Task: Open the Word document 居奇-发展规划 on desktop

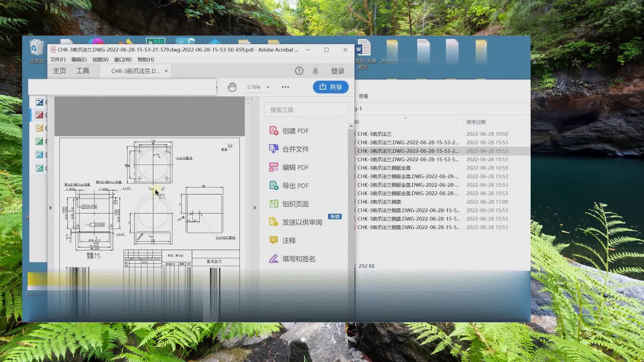Action: coord(364,54)
